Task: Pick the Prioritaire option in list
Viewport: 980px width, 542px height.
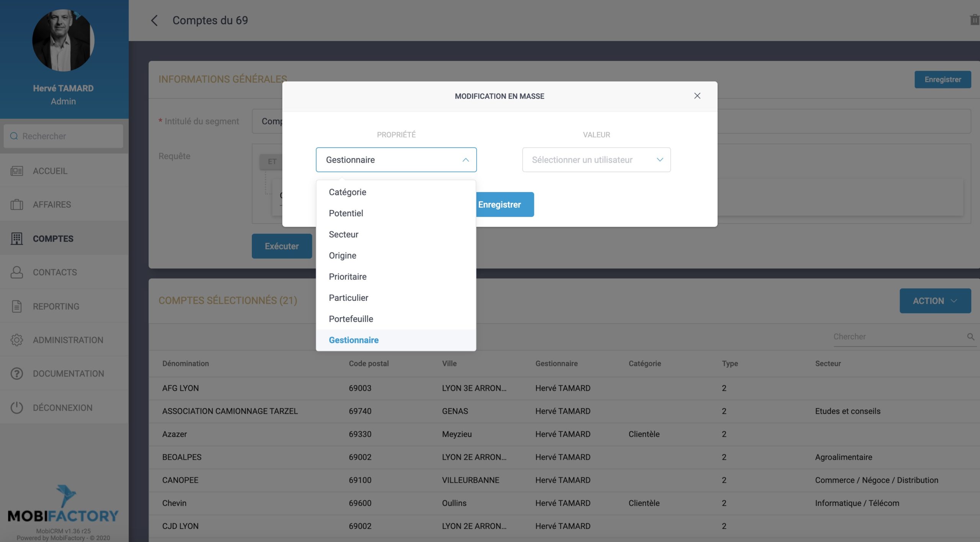Action: tap(347, 277)
